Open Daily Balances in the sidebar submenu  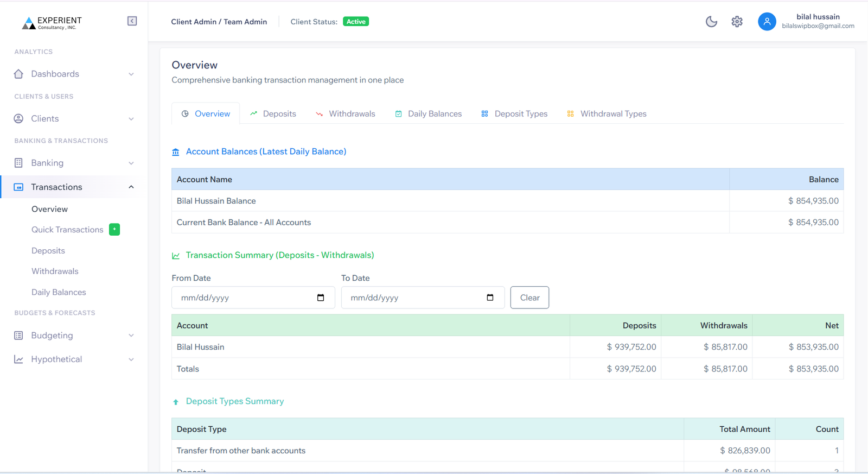point(59,292)
